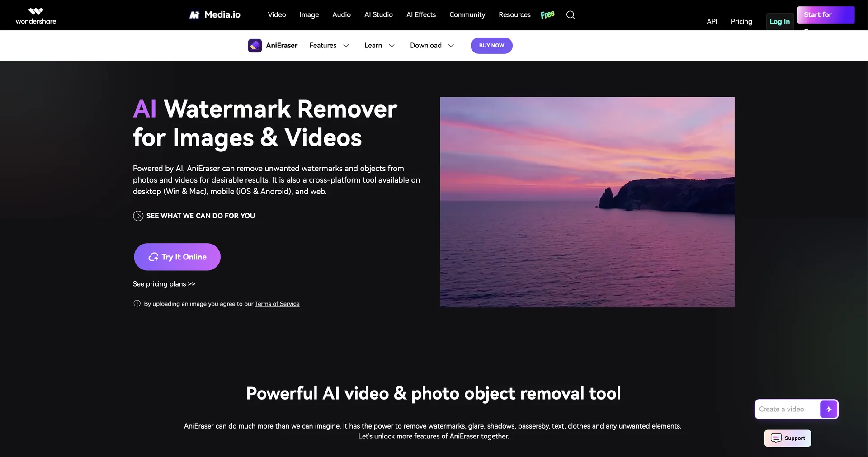Focus the Create a video input field

tap(788, 409)
